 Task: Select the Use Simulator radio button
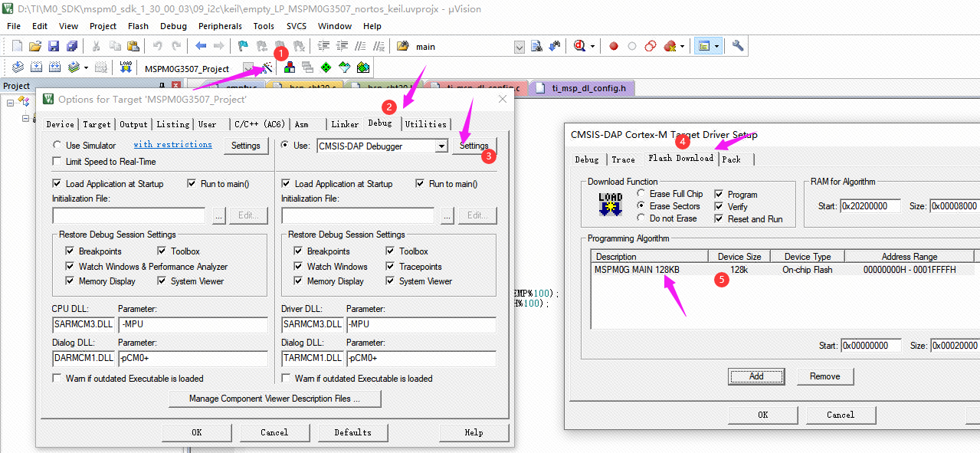tap(57, 146)
